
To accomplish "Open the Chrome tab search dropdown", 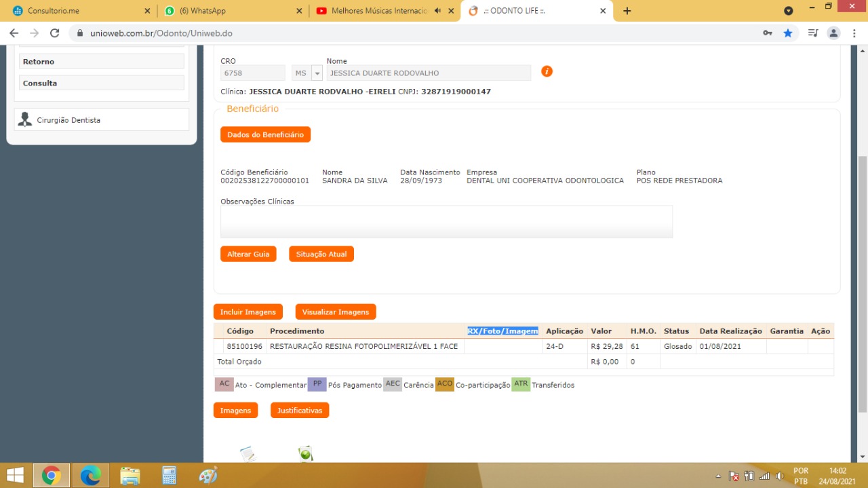I will [x=788, y=11].
